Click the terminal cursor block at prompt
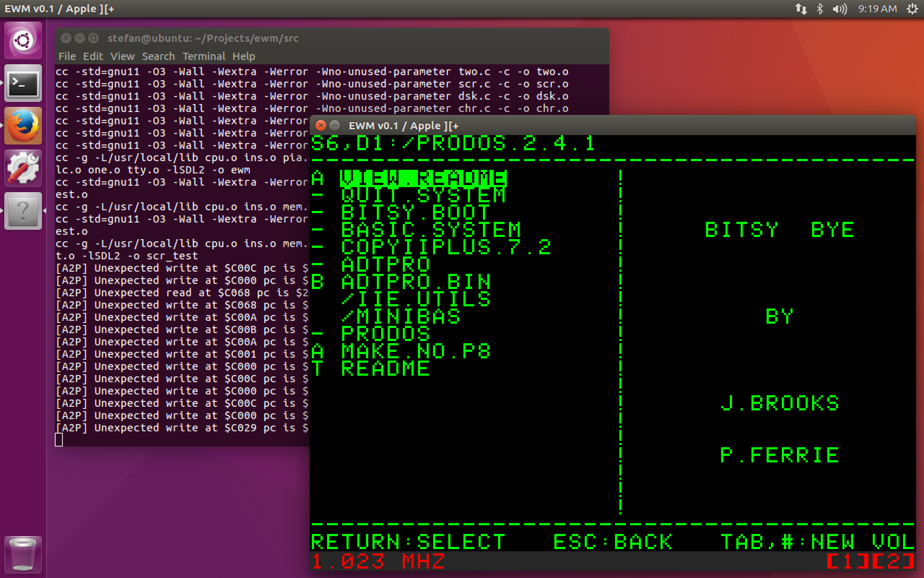Screen dimensions: 924x578 click(x=59, y=440)
